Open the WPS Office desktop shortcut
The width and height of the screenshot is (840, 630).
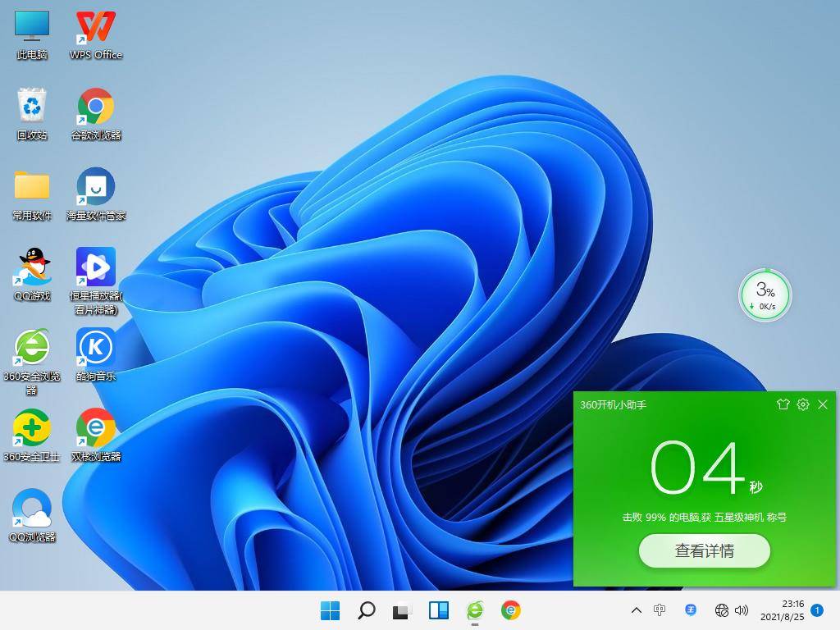coord(96,29)
